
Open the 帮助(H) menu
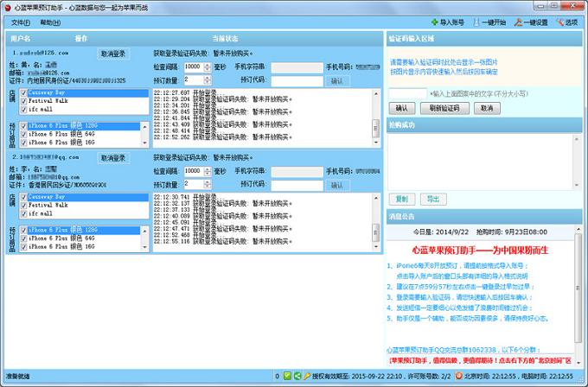click(51, 22)
